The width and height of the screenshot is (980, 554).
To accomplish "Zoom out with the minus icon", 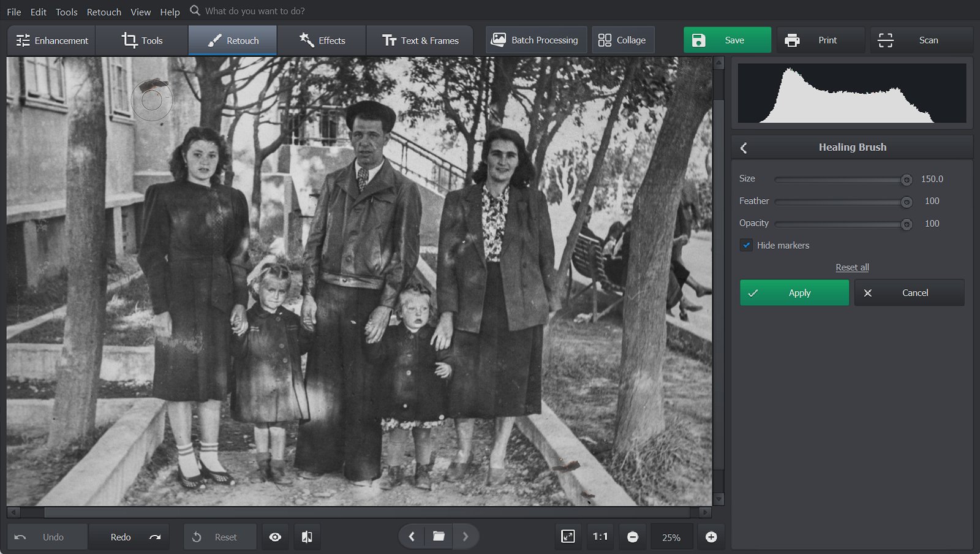I will pyautogui.click(x=633, y=537).
